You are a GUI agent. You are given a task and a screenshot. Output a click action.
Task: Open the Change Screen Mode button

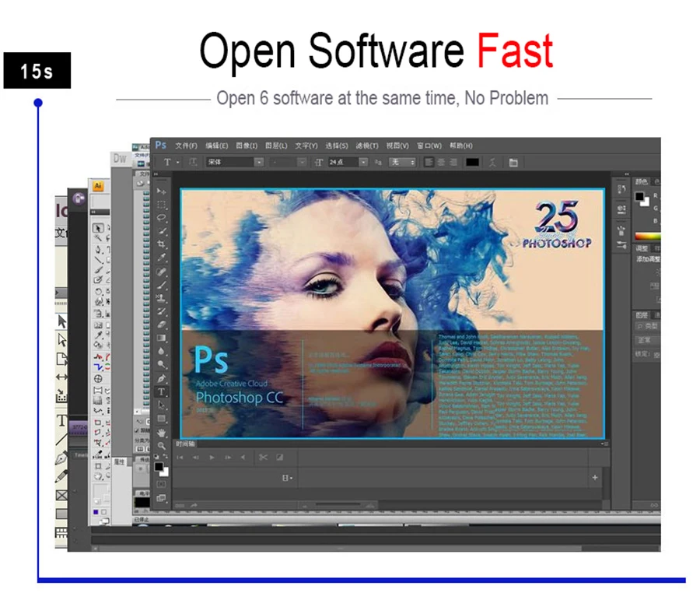coord(161,498)
